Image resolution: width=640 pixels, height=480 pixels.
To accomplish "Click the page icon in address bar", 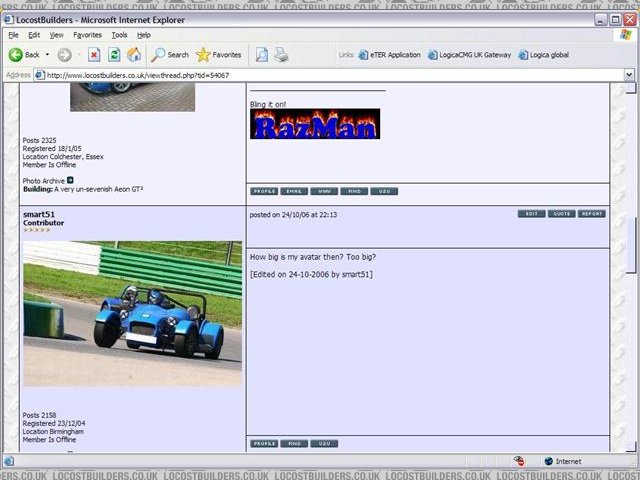I will [x=40, y=75].
